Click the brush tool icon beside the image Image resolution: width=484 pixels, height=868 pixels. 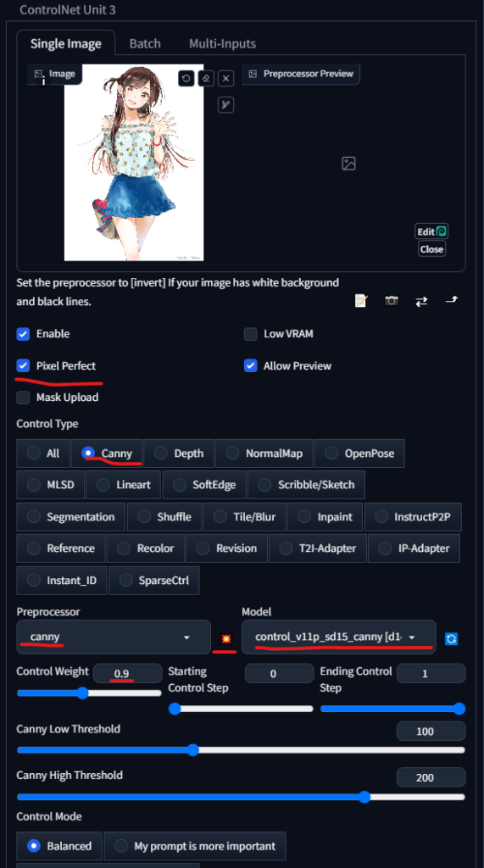point(226,104)
